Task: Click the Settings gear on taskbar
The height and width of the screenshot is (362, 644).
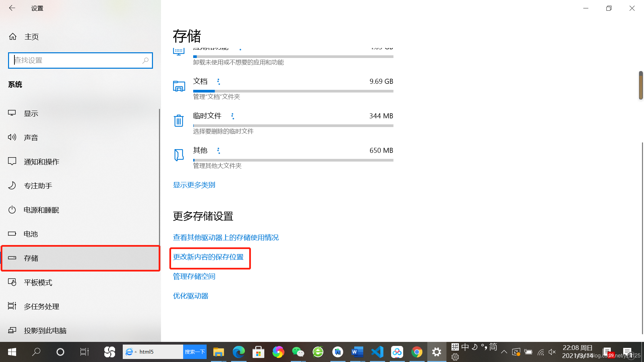Action: click(437, 352)
